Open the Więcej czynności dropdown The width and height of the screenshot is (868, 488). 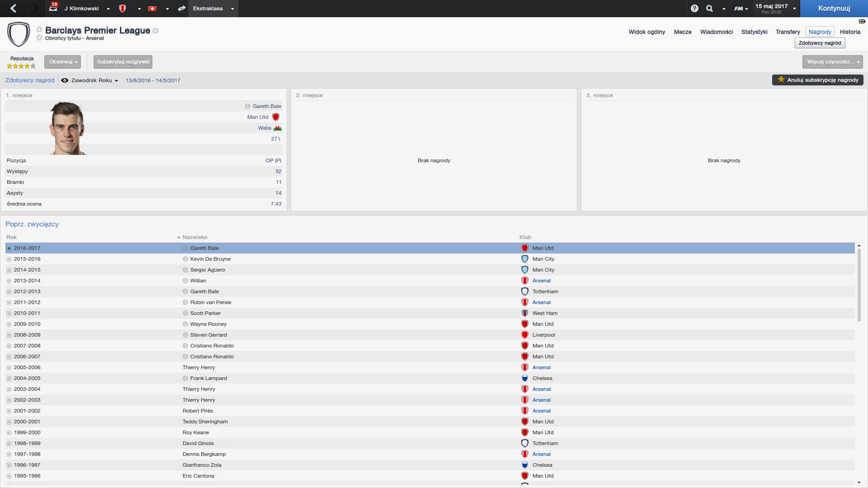[x=832, y=62]
